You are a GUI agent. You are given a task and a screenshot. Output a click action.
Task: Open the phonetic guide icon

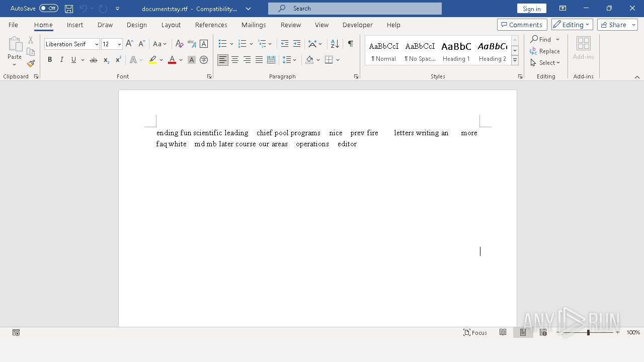tap(192, 44)
